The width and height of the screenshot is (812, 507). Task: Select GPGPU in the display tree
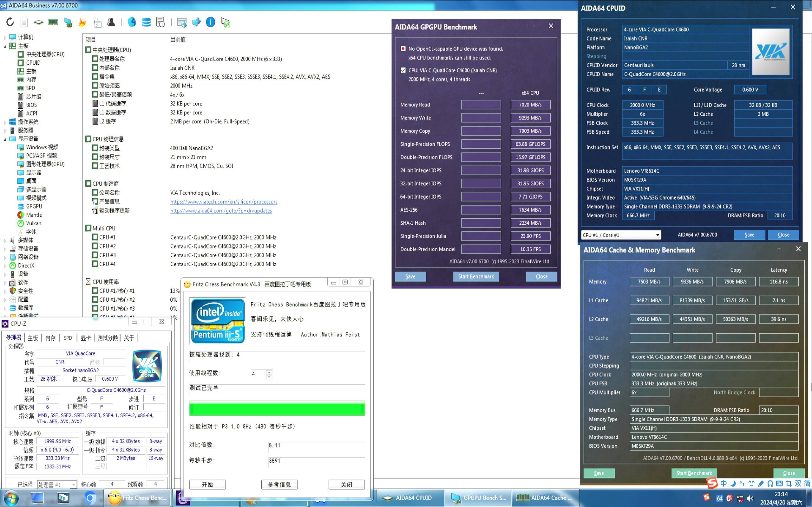click(34, 206)
